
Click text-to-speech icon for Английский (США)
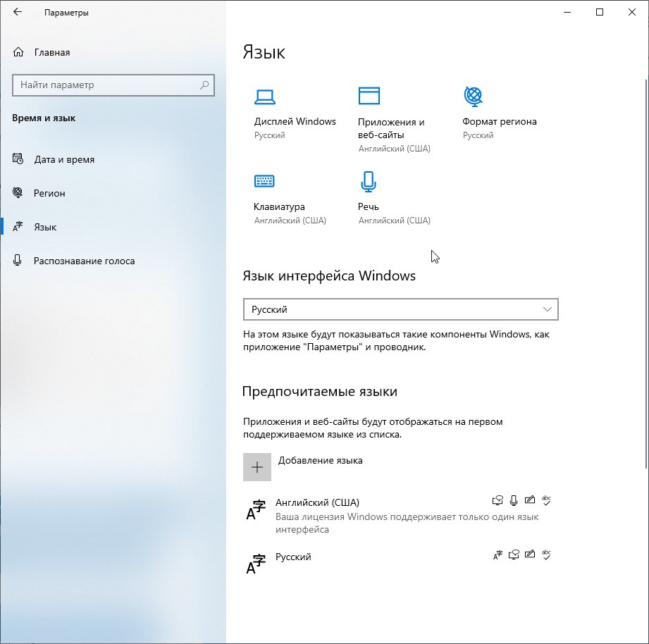point(497,500)
